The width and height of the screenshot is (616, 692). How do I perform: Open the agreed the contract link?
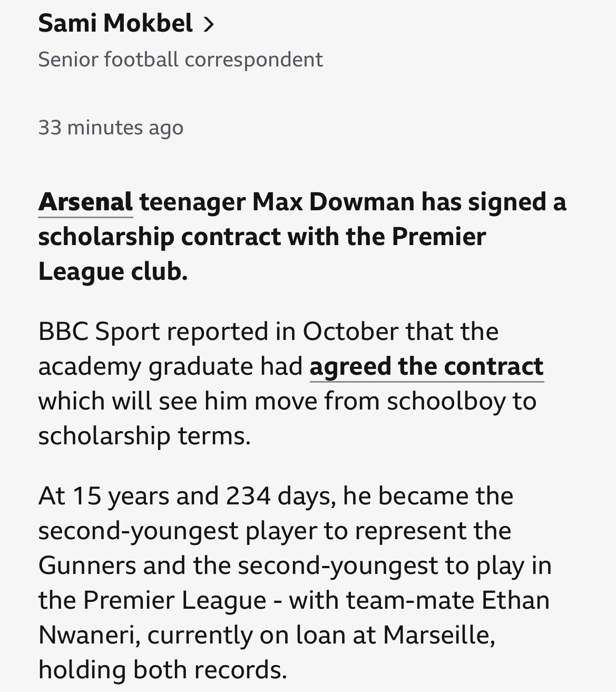coord(426,366)
